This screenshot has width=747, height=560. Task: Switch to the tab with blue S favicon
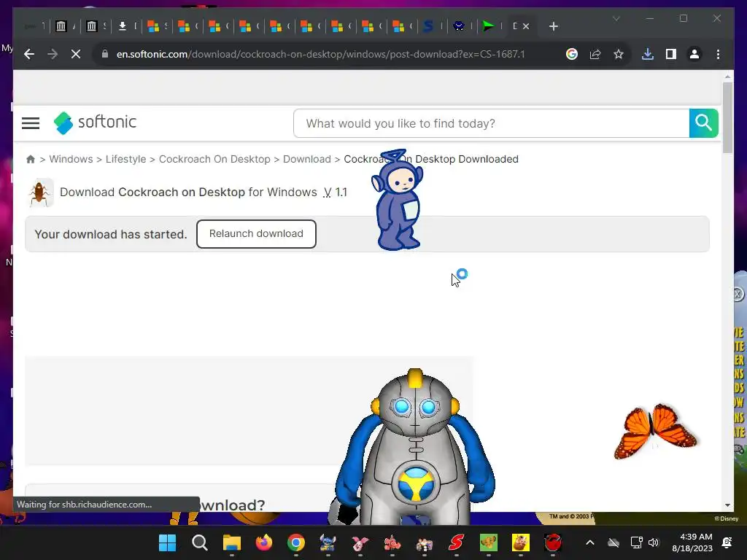(428, 26)
